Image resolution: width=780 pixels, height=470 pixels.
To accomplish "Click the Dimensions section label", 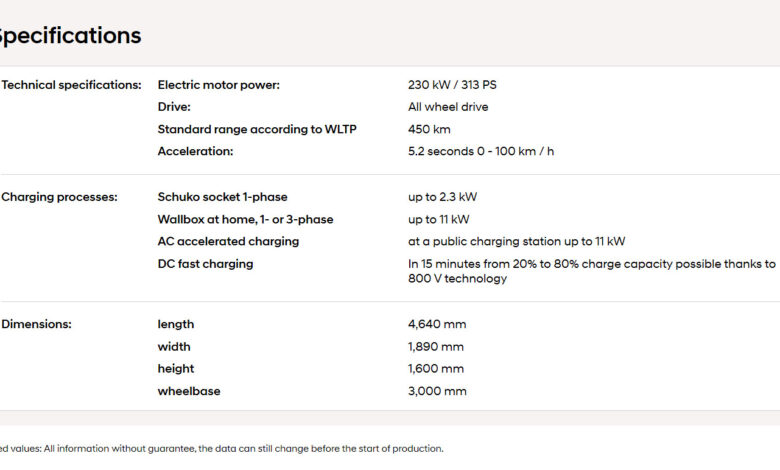I will tap(36, 324).
